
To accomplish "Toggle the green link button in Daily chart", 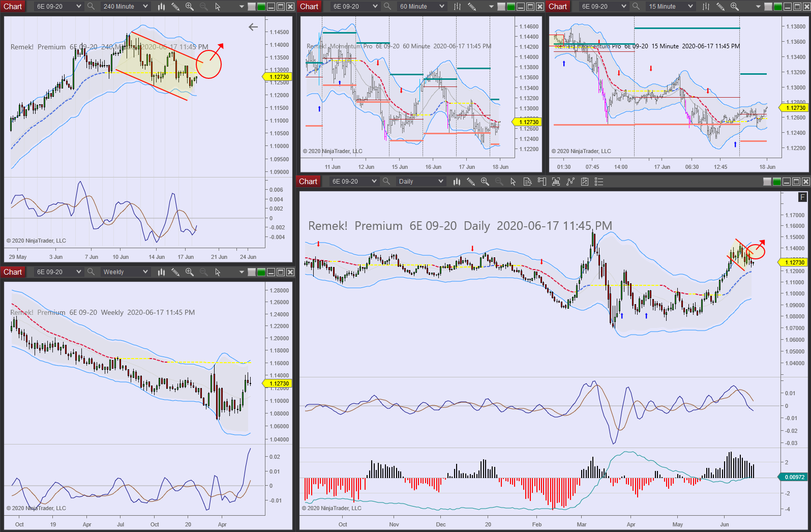I will [x=777, y=182].
